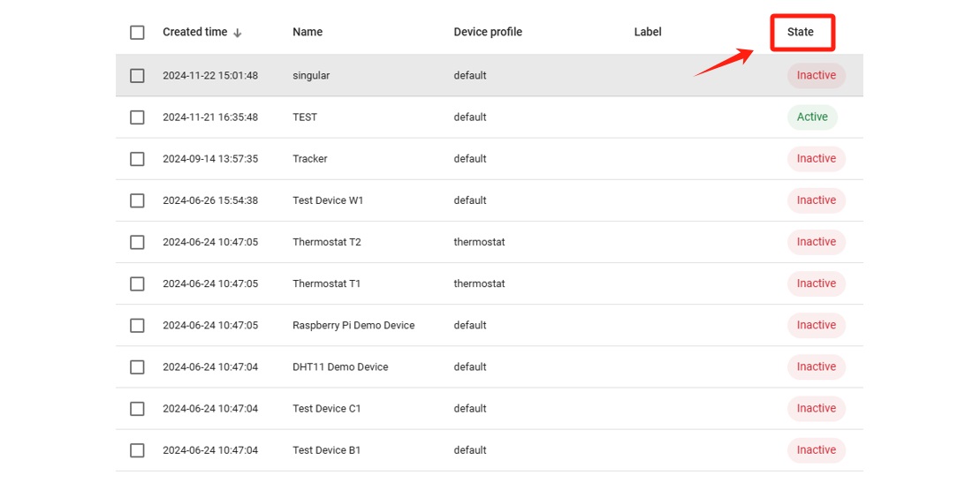The height and width of the screenshot is (483, 980).
Task: Select the Thermostat T1 device name
Action: tap(327, 283)
